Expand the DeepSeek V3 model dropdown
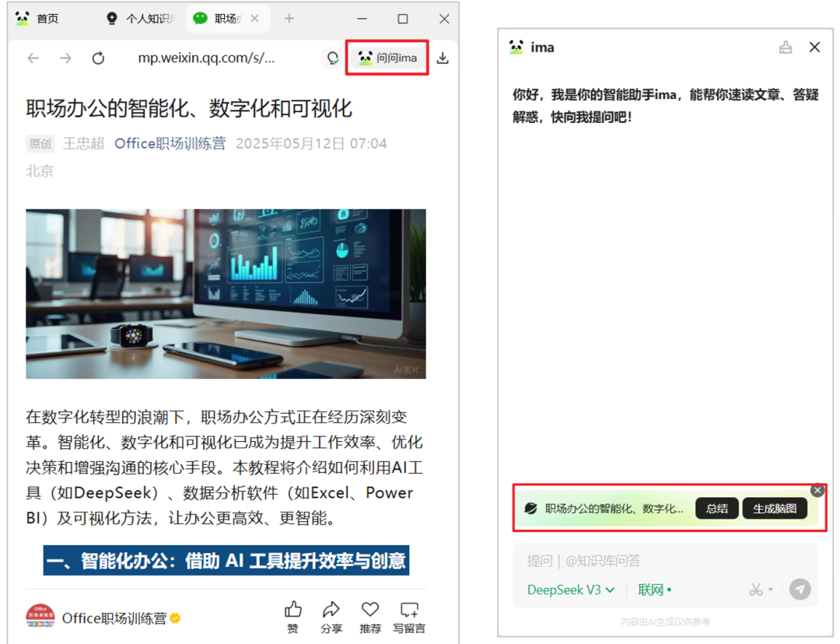The image size is (840, 644). click(x=571, y=590)
